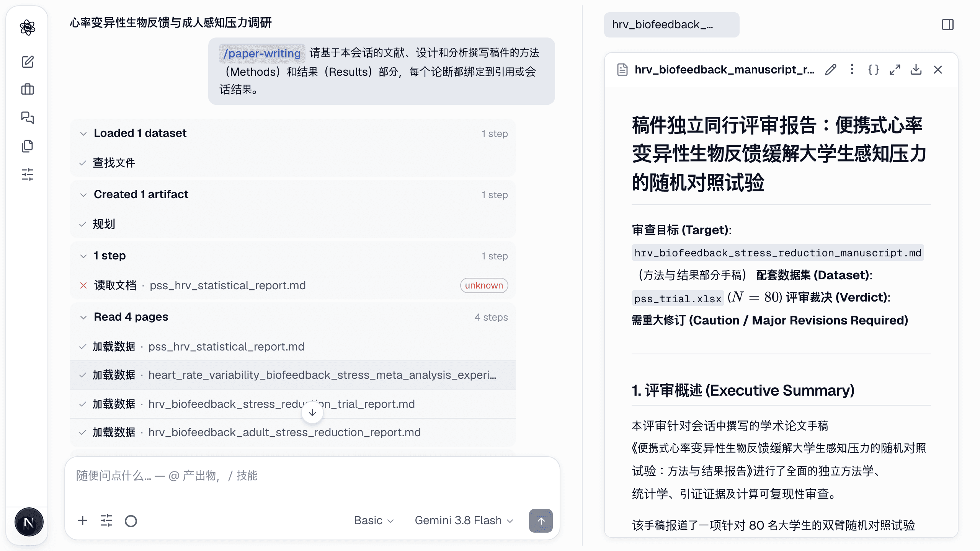Click the circle icon in composer
Screen dimensions: 980x551
point(131,521)
